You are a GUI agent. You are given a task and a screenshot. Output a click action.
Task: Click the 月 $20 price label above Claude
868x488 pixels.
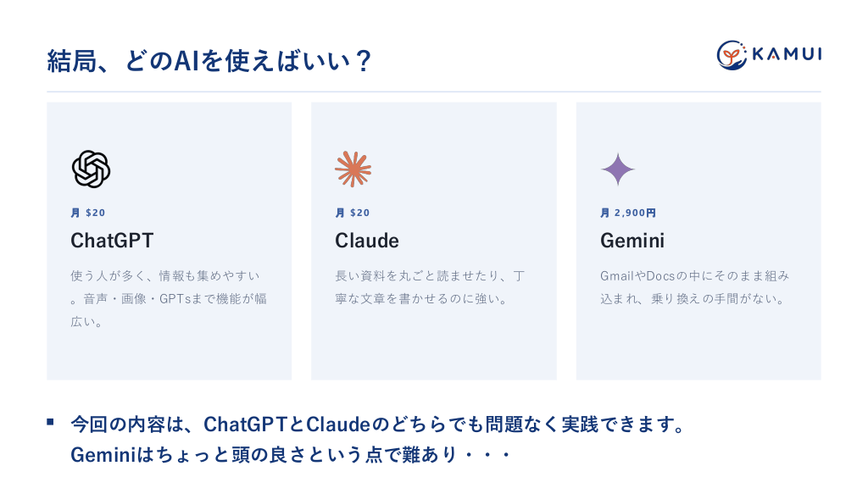[353, 213]
